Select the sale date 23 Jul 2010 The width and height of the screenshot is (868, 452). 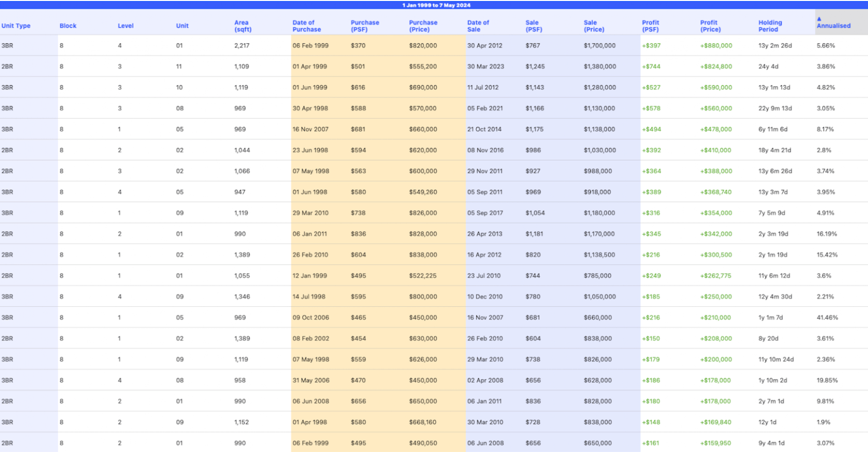[x=484, y=275]
